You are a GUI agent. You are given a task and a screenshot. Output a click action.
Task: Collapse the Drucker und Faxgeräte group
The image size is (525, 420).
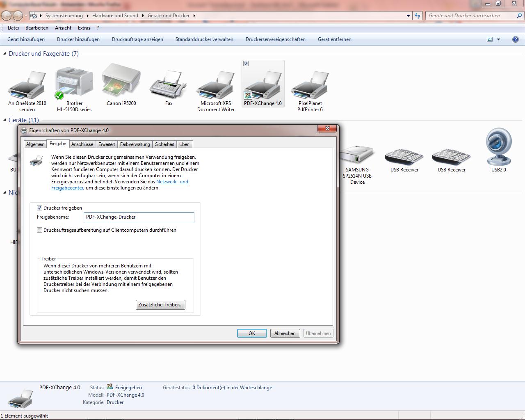(x=5, y=53)
